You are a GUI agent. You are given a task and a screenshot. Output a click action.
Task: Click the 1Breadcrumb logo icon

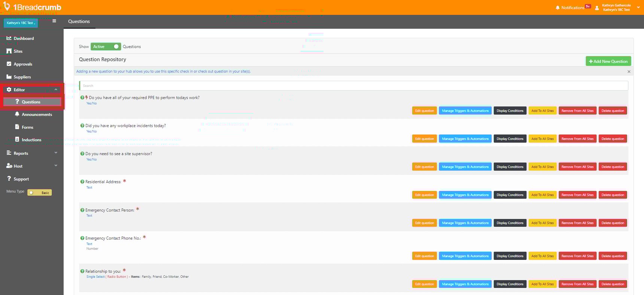(6, 6)
